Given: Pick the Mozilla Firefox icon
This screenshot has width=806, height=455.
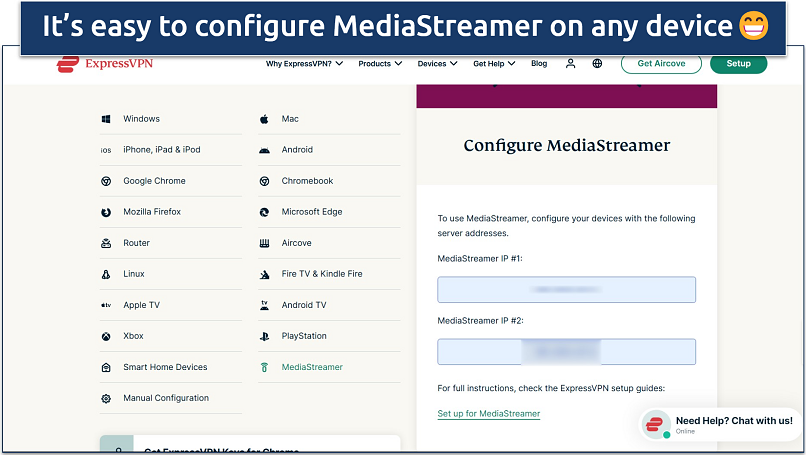Looking at the screenshot, I should (106, 212).
